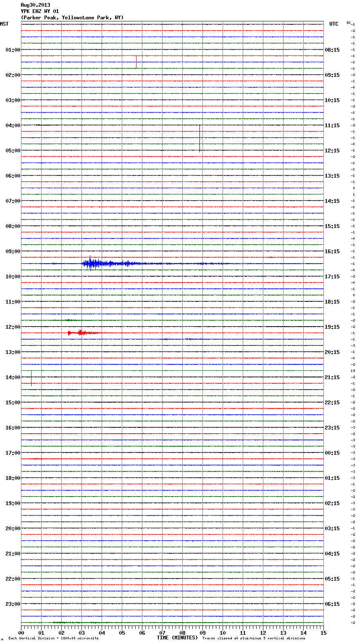Click the 23:00 MST time label

point(13,604)
